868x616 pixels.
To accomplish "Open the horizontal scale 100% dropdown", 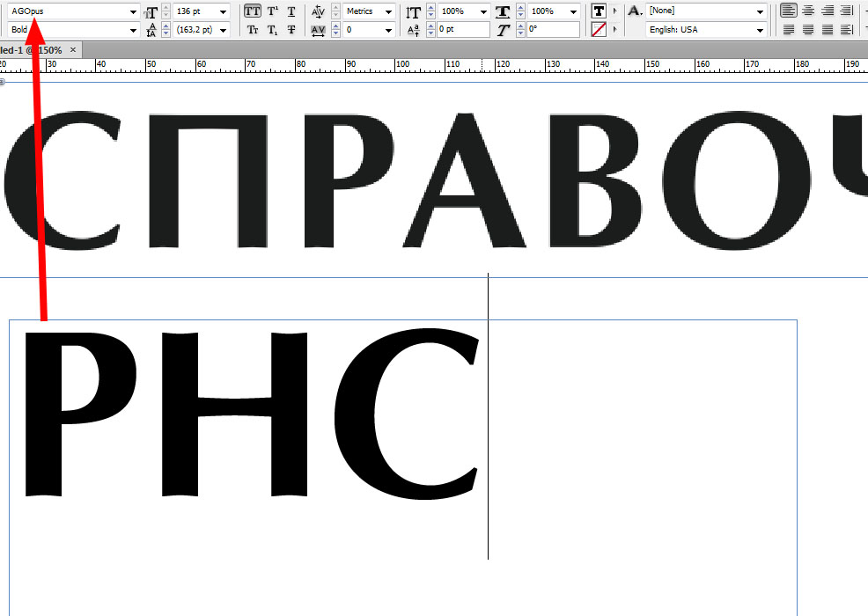I will [573, 11].
